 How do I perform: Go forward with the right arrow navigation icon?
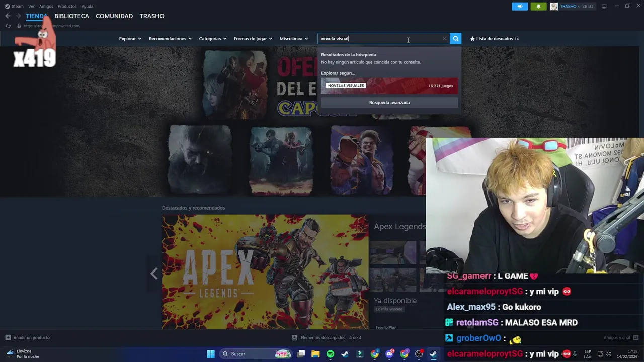tap(18, 16)
